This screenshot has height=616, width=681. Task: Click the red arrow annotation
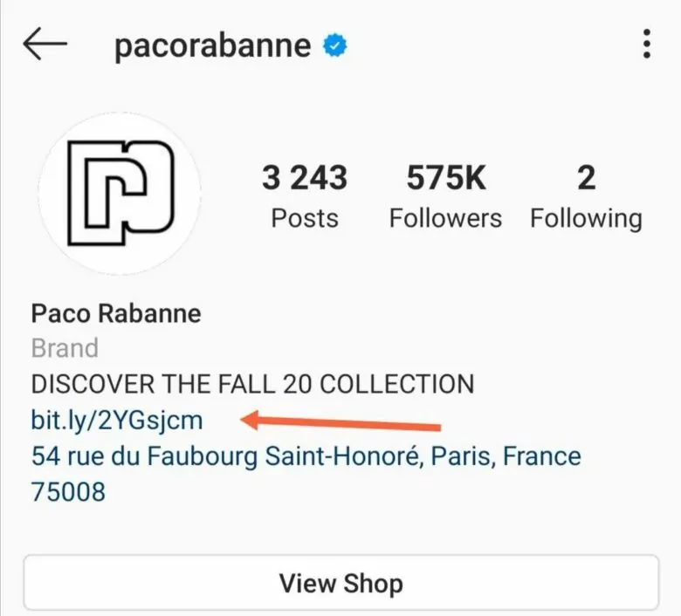click(x=340, y=421)
